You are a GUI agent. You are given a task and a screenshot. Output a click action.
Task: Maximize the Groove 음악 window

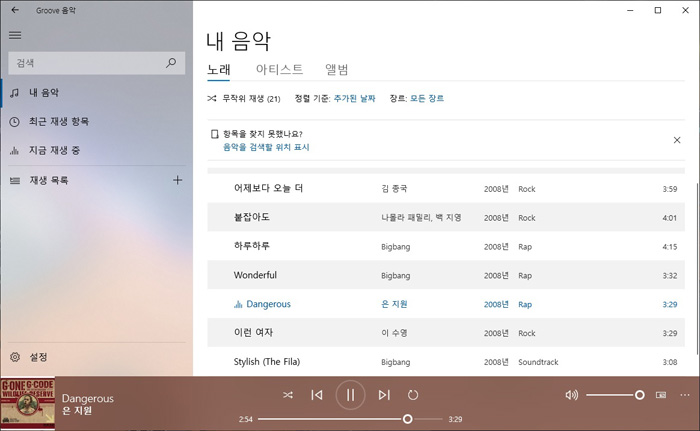coord(658,10)
